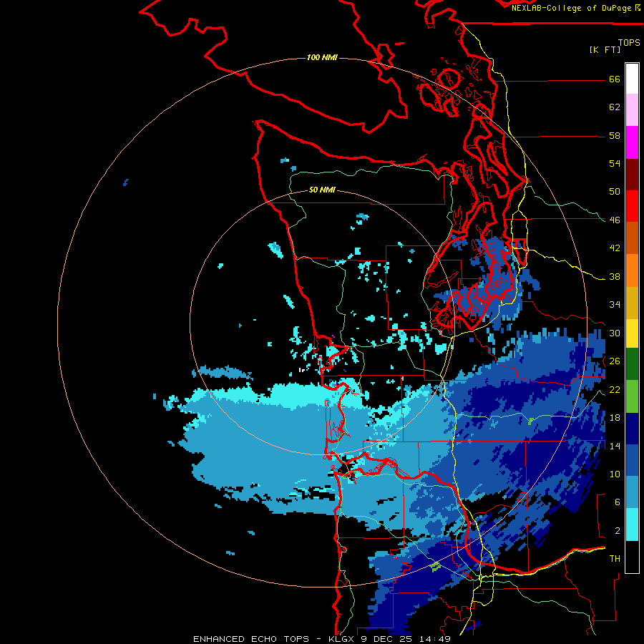This screenshot has width=644, height=644.
Task: Select the 100 NMI range ring label
Action: coord(322,57)
